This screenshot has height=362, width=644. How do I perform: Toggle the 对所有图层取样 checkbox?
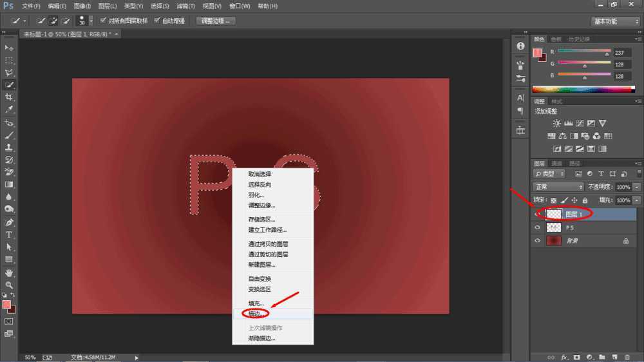(104, 21)
